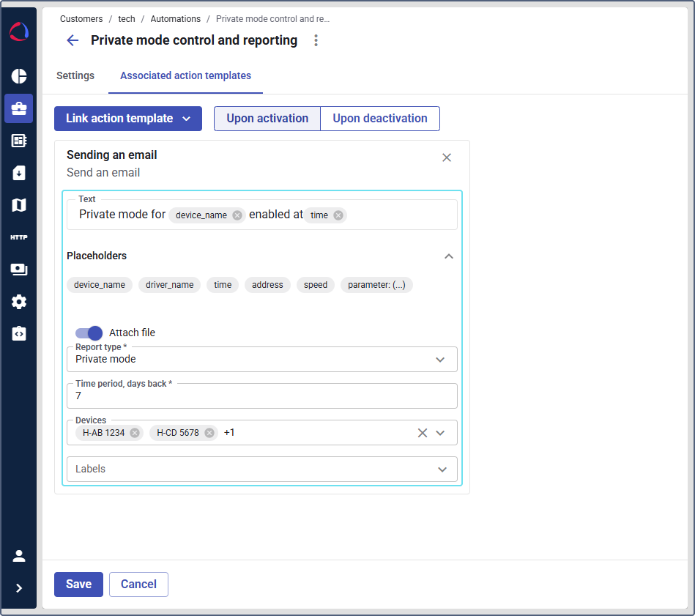Open the three-dot more options menu

tap(316, 40)
